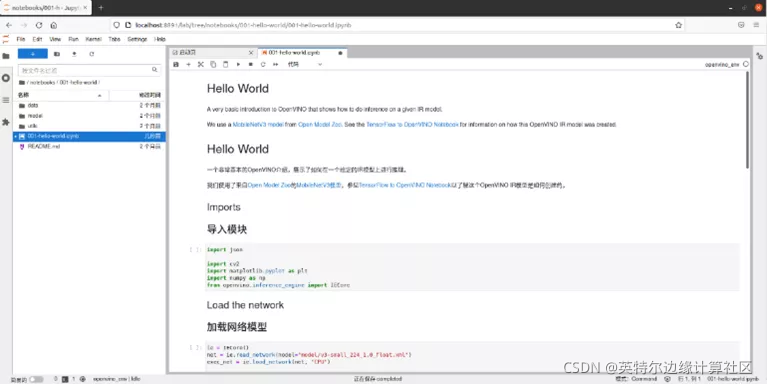767x384 pixels.
Task: Run the selected cell with play icon
Action: click(x=238, y=64)
